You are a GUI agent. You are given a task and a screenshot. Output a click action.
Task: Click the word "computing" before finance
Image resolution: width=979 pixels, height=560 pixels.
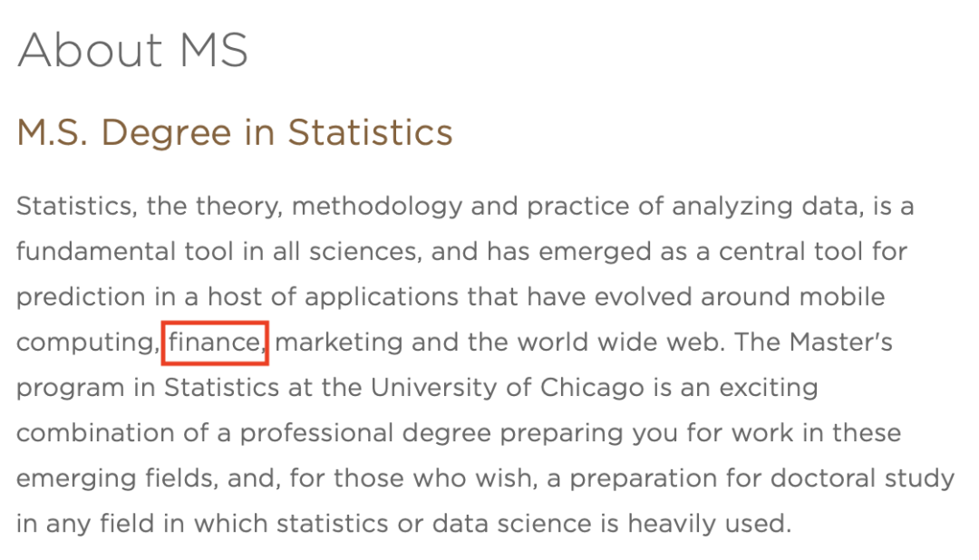point(87,343)
